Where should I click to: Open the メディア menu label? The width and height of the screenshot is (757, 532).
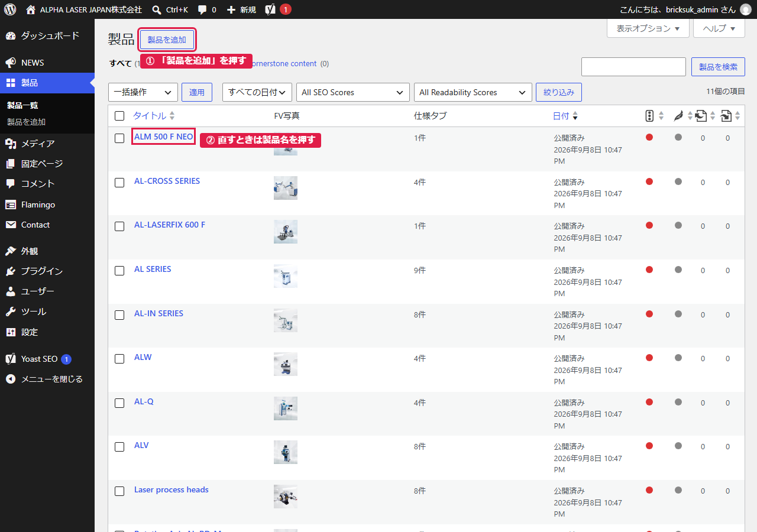click(38, 144)
